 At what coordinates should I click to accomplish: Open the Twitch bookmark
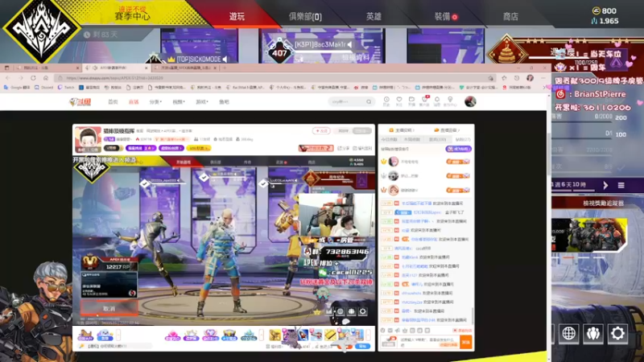[66, 88]
